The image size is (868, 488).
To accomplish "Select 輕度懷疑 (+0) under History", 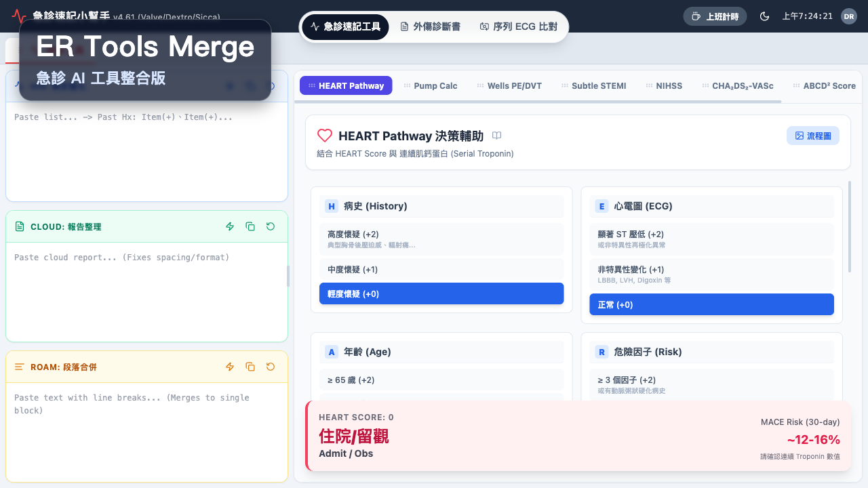I will [x=441, y=293].
